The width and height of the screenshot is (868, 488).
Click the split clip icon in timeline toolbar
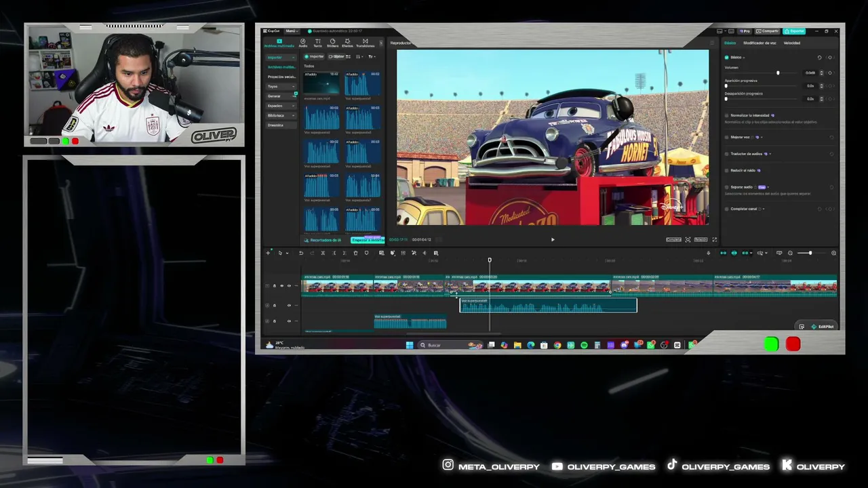coord(323,253)
